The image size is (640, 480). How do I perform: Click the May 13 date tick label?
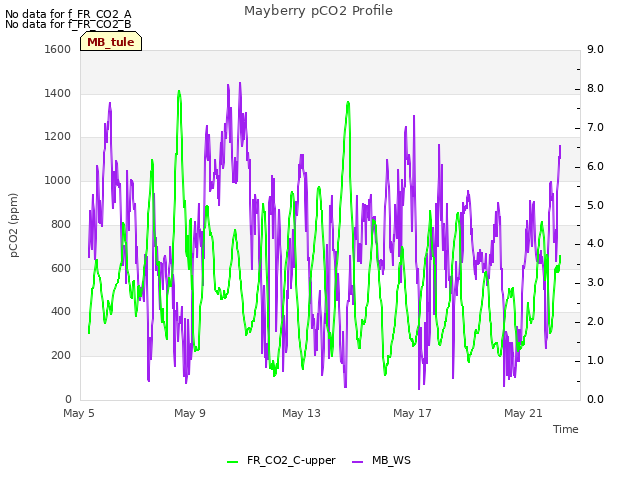click(301, 413)
